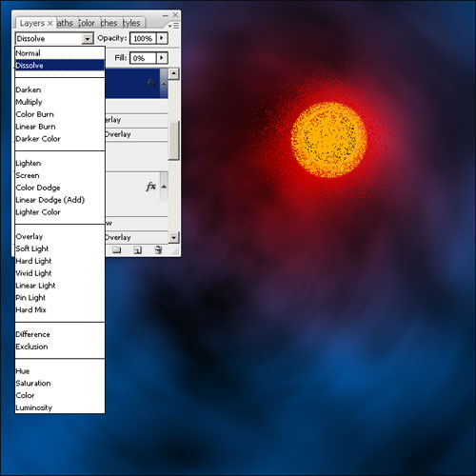Click the fx icon on the selected layer

151,84
